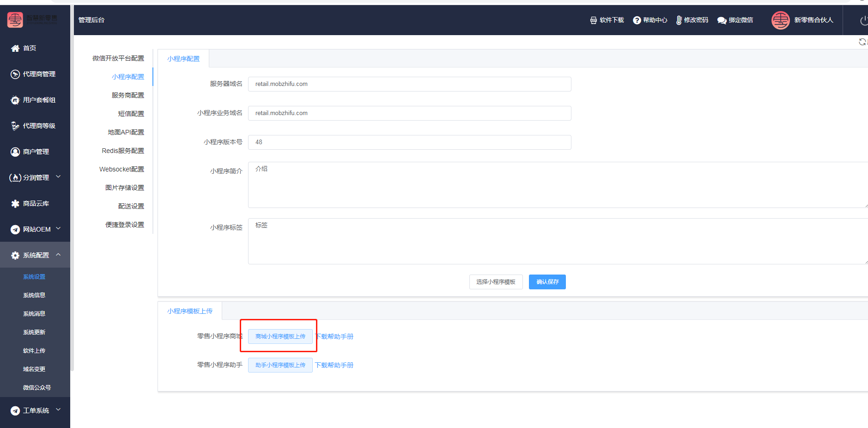
Task: Collapse the 系统配置 menu chevron
Action: tap(58, 254)
